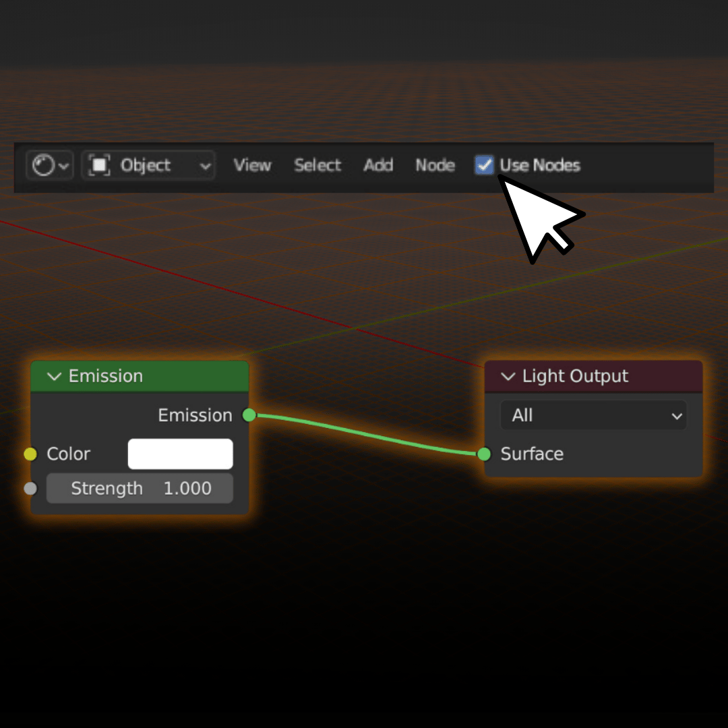Click the Object mode icon
The width and height of the screenshot is (728, 728).
pyautogui.click(x=99, y=165)
